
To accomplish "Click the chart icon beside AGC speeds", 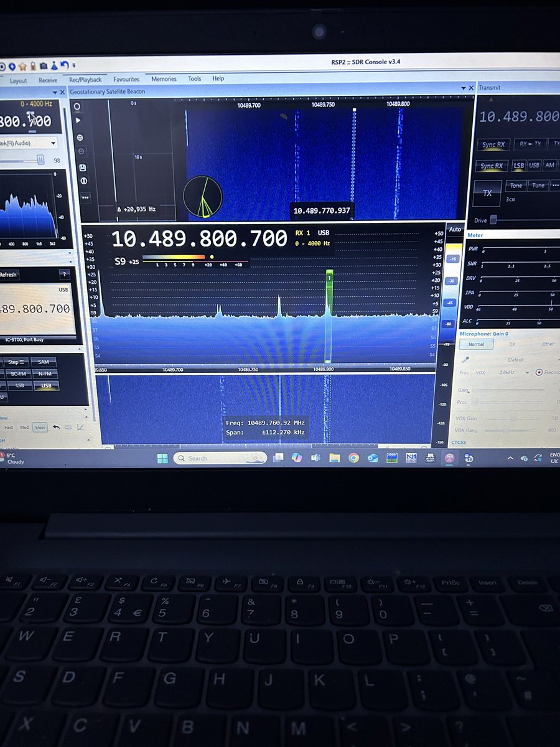I will point(81,427).
